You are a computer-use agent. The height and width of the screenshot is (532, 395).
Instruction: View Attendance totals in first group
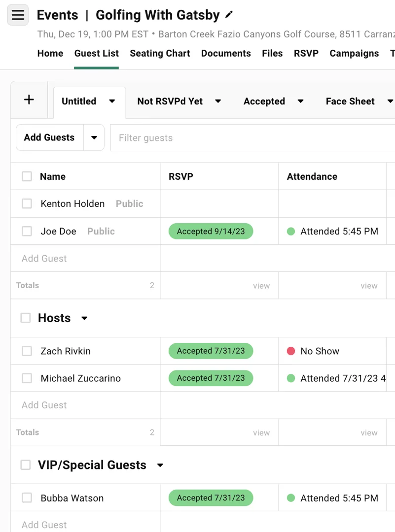(x=369, y=286)
